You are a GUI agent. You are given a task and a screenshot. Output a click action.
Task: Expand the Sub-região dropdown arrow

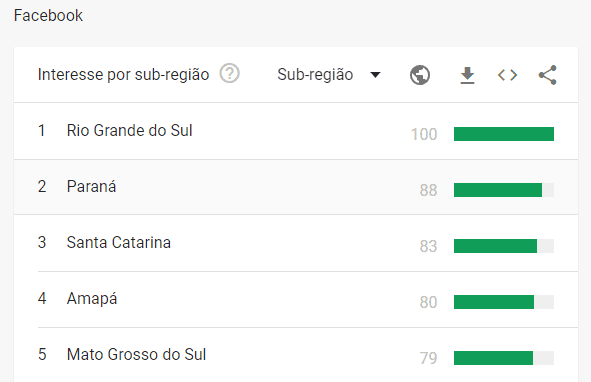(x=375, y=75)
